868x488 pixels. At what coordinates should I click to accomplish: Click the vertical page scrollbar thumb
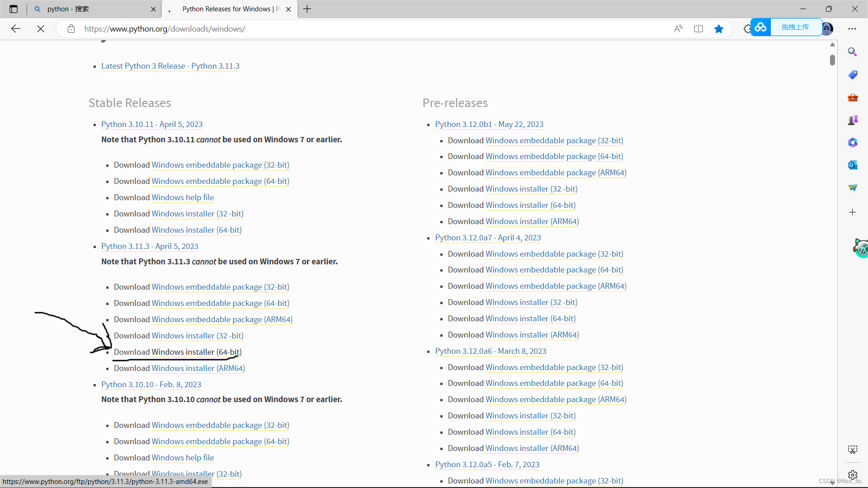tap(832, 60)
